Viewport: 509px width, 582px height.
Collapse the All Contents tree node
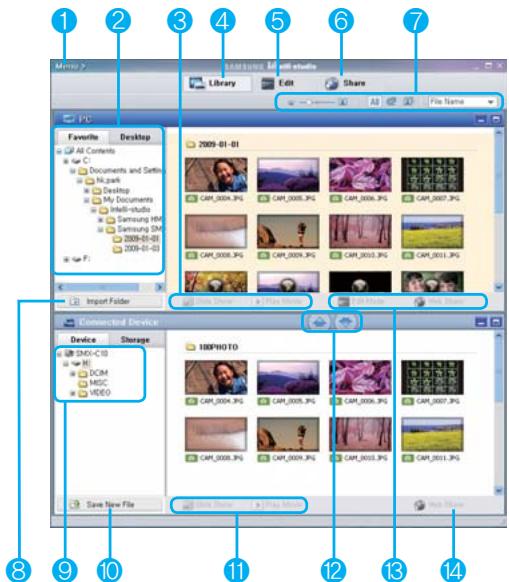click(59, 151)
